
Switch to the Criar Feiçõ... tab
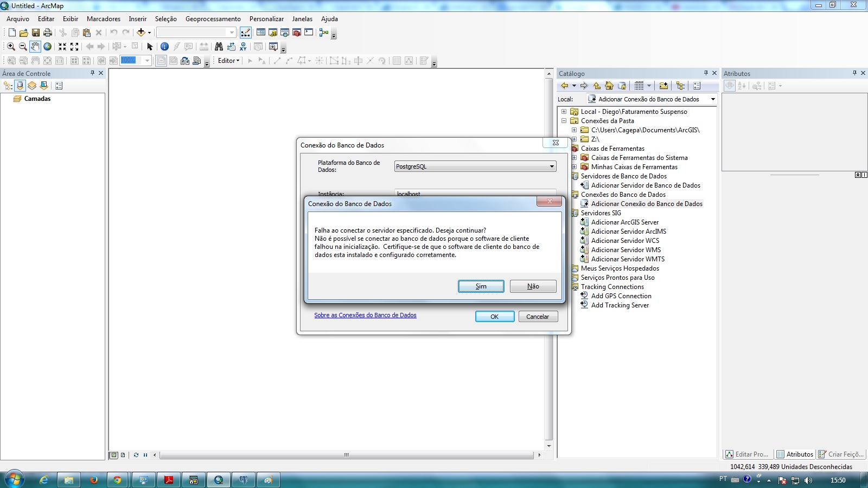841,454
